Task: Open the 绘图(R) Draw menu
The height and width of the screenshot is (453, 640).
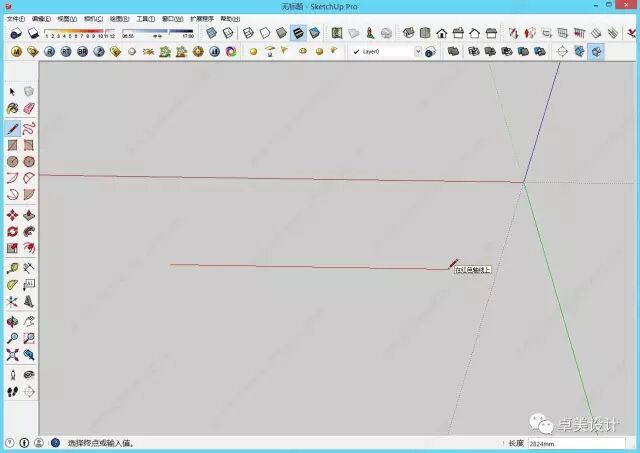Action: [119, 19]
